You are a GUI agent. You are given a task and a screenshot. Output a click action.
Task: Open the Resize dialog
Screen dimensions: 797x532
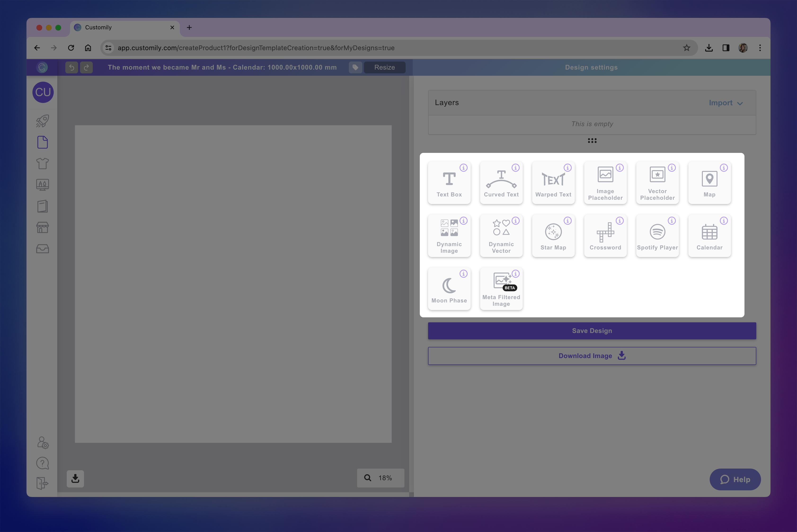[384, 67]
